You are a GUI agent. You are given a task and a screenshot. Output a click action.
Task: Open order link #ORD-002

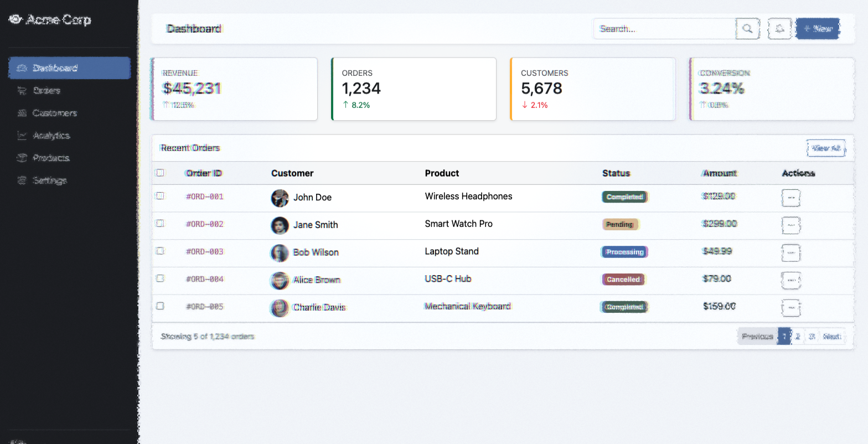point(205,224)
